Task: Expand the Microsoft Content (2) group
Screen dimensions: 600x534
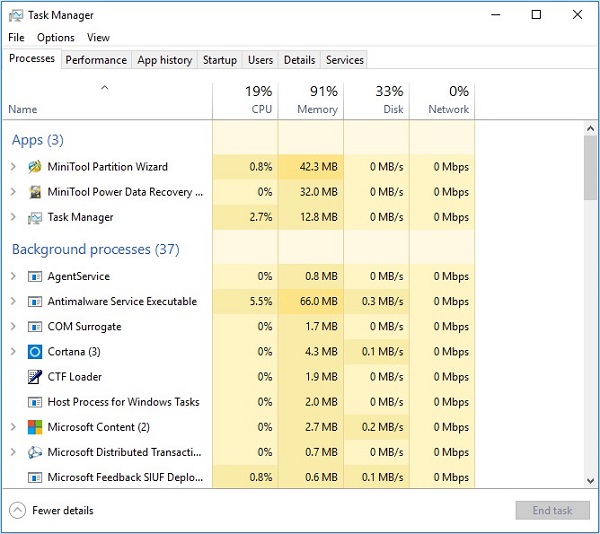Action: pos(13,427)
